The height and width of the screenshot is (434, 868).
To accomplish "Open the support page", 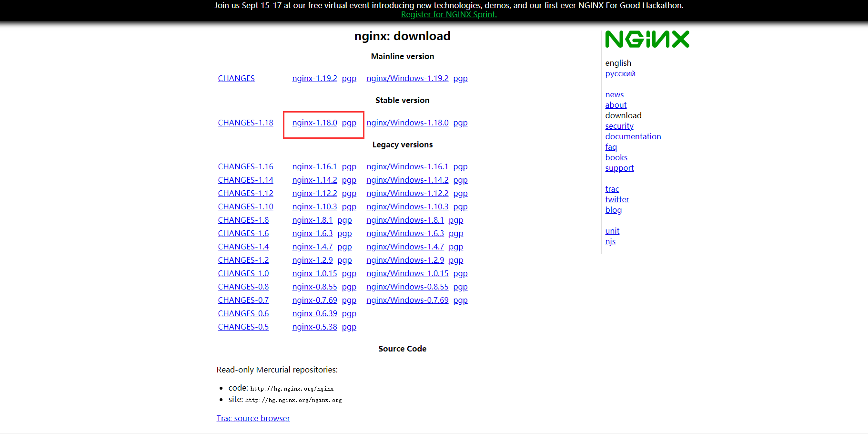I will (619, 168).
